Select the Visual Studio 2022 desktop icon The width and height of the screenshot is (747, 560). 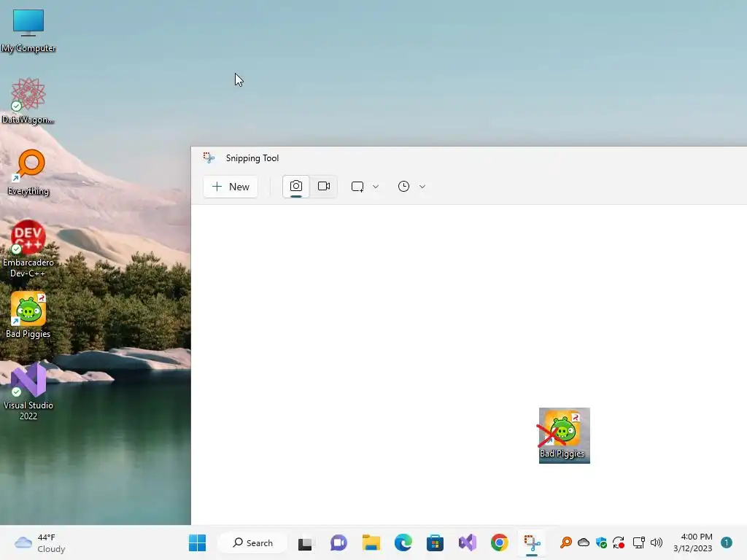[28, 392]
